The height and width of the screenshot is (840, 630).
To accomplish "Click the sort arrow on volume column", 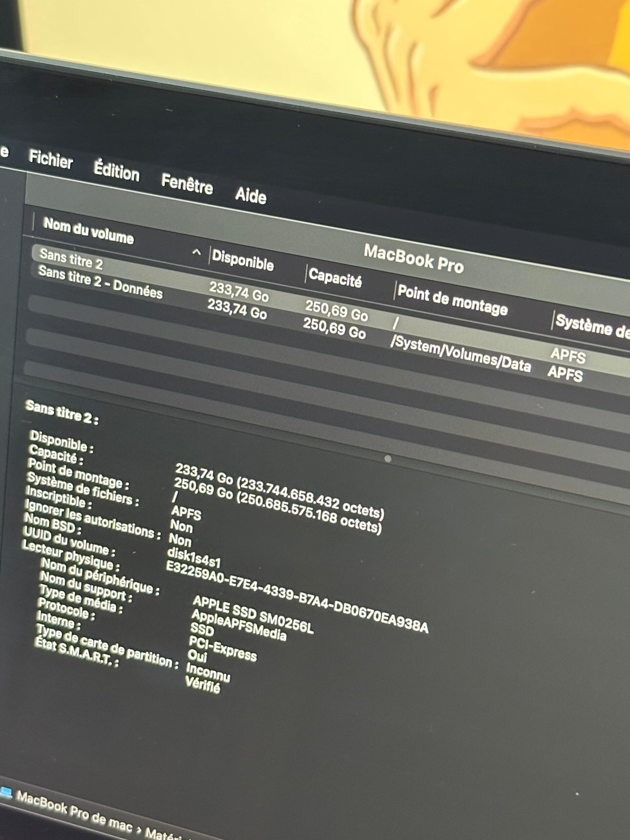I will tap(196, 252).
